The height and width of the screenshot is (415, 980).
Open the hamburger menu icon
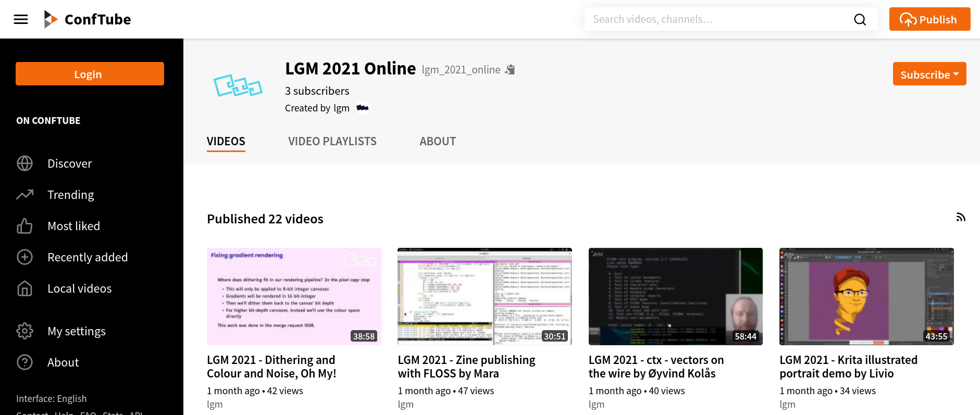point(21,19)
